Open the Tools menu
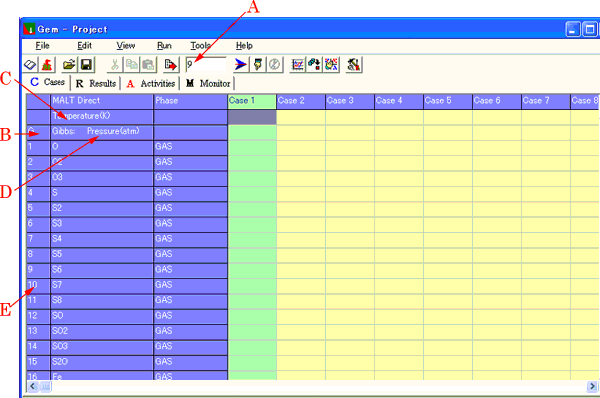600x398 pixels. (x=201, y=46)
